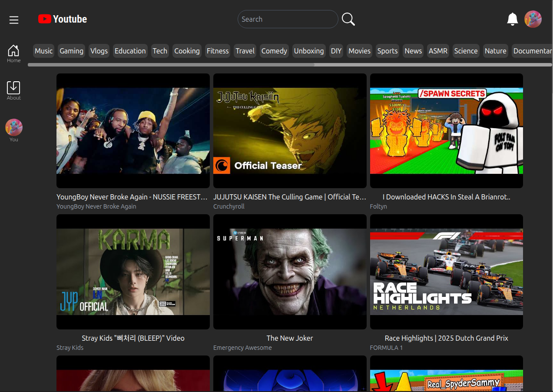Filter by DIY category
The image size is (553, 392).
tap(336, 51)
